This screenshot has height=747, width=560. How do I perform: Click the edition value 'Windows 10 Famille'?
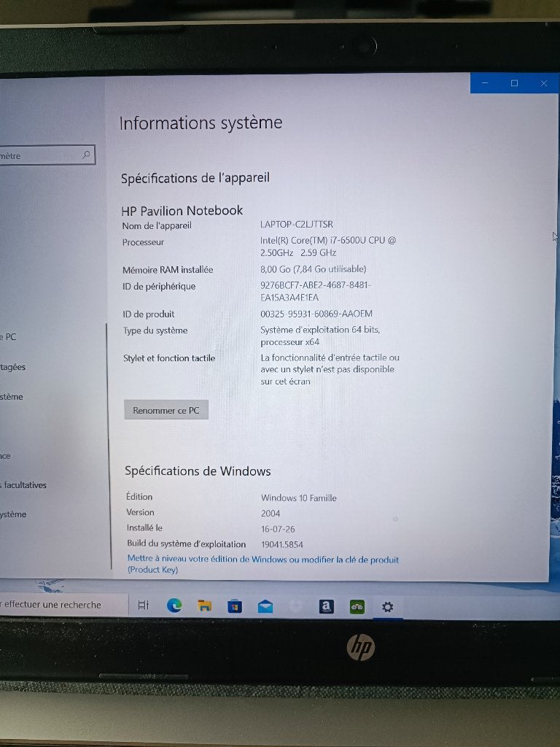[298, 498]
